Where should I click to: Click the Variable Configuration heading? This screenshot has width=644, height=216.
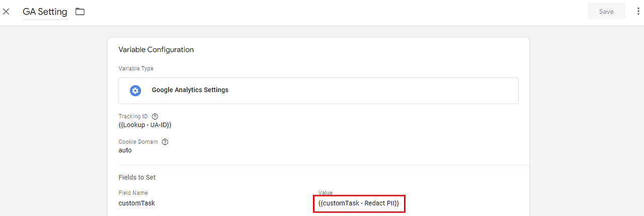[156, 50]
